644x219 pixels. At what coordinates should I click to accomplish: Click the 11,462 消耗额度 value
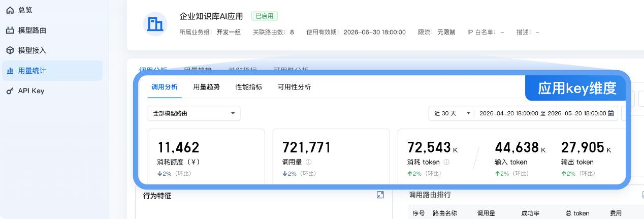click(178, 147)
